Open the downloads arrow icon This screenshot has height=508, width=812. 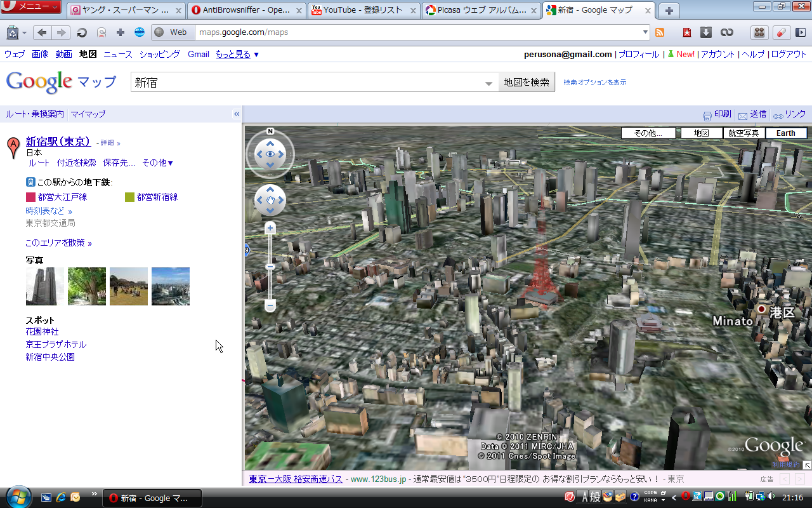coord(705,32)
